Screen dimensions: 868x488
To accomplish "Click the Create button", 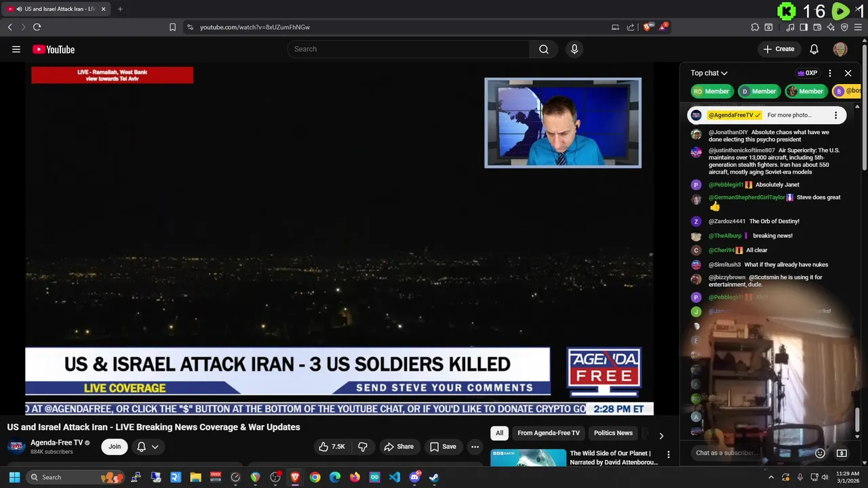I will point(778,49).
